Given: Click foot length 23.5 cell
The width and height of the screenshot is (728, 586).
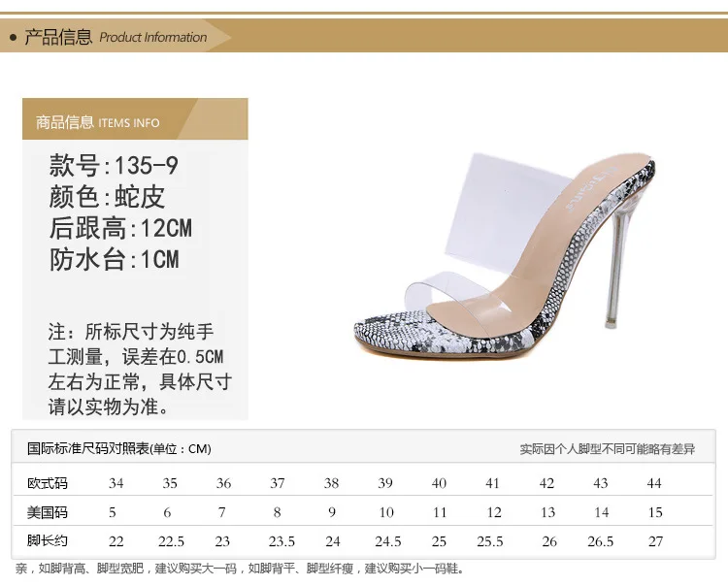Looking at the screenshot, I should [281, 541].
